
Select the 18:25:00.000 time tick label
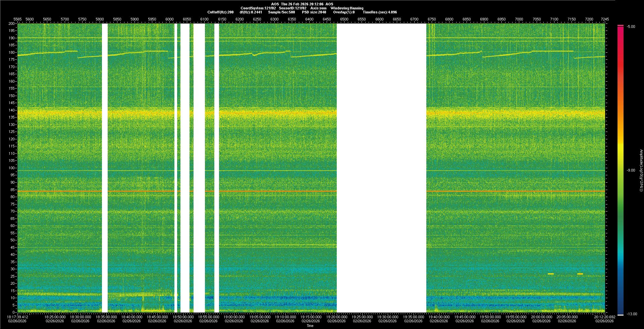[55, 317]
